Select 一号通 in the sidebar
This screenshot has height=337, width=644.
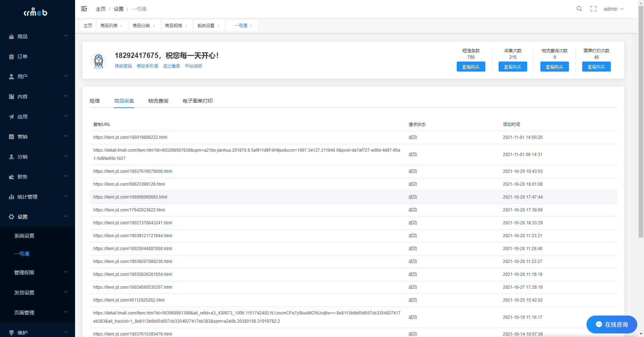click(x=22, y=254)
